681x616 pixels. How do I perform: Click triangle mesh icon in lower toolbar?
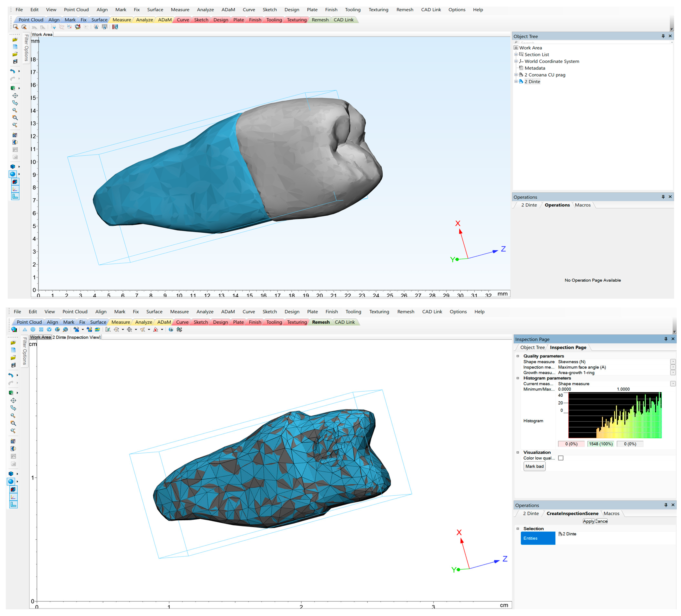(25, 330)
